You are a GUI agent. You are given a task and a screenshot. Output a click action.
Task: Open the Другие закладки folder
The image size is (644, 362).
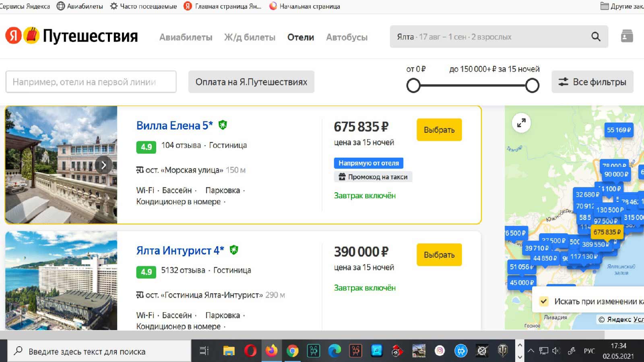click(622, 6)
